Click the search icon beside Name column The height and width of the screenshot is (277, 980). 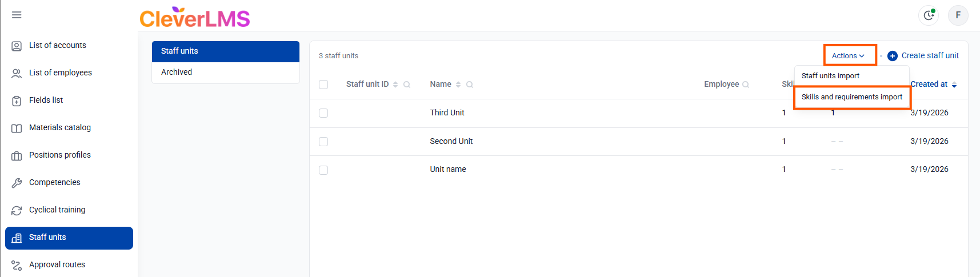pos(470,85)
